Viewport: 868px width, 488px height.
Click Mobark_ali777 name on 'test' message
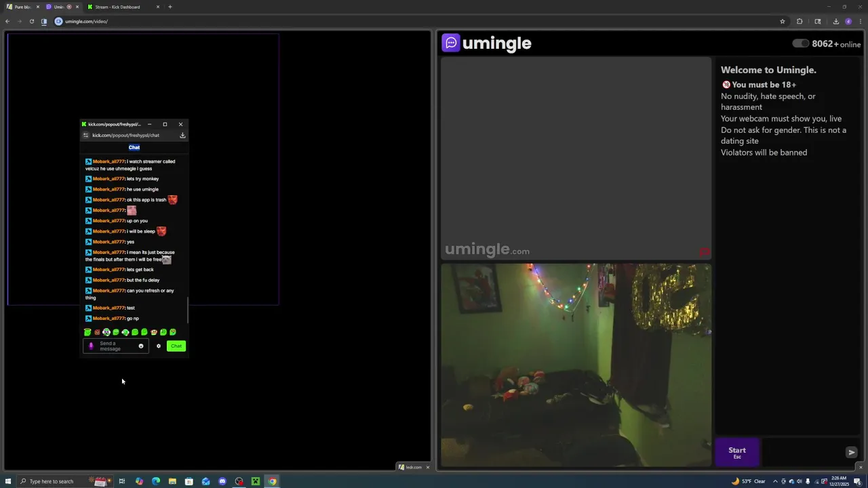click(x=108, y=308)
